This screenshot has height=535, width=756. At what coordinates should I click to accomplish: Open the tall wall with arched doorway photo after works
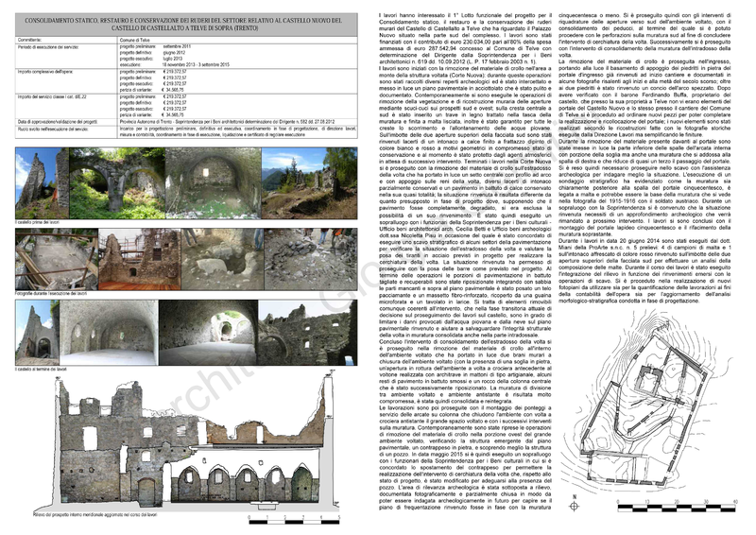(37, 333)
